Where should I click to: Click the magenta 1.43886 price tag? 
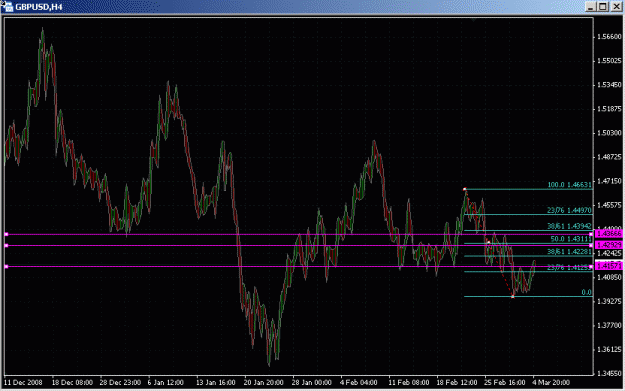click(x=609, y=234)
